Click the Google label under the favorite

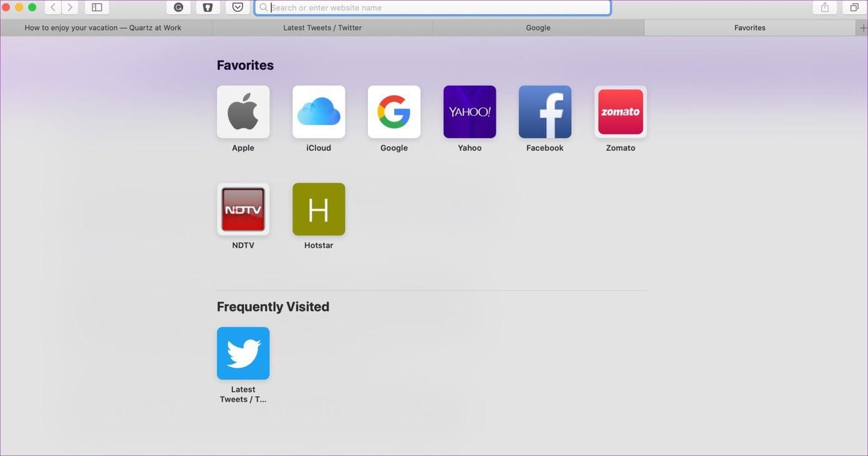pyautogui.click(x=394, y=148)
